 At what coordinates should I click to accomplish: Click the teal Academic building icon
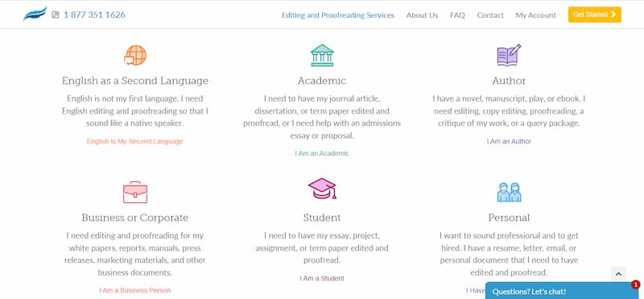pyautogui.click(x=322, y=55)
